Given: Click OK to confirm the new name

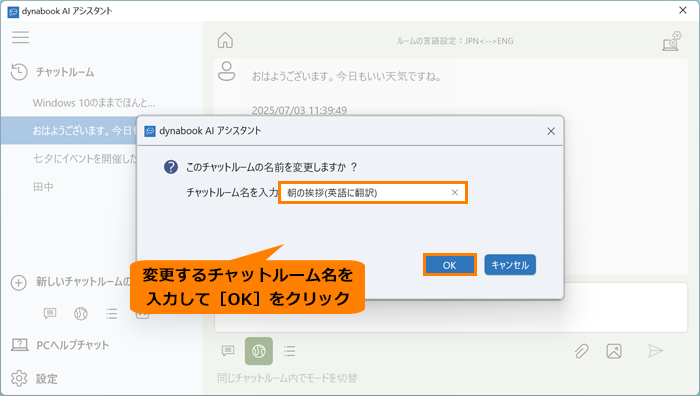Looking at the screenshot, I should click(450, 265).
